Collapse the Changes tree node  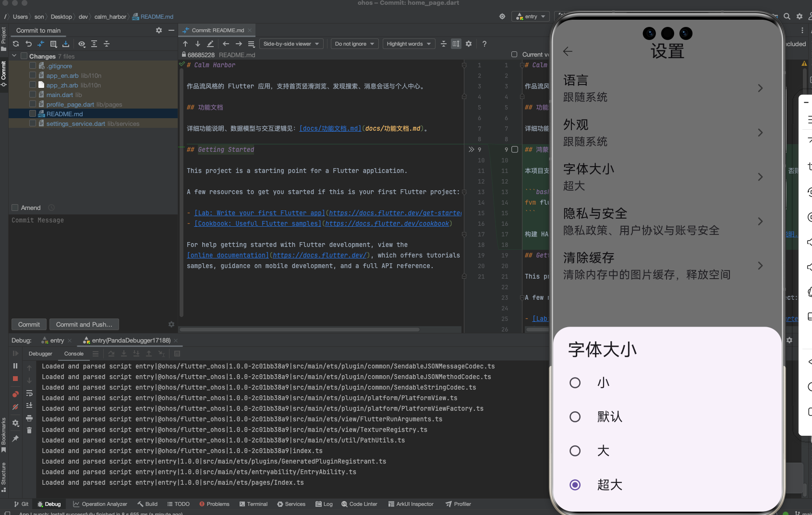(x=14, y=56)
